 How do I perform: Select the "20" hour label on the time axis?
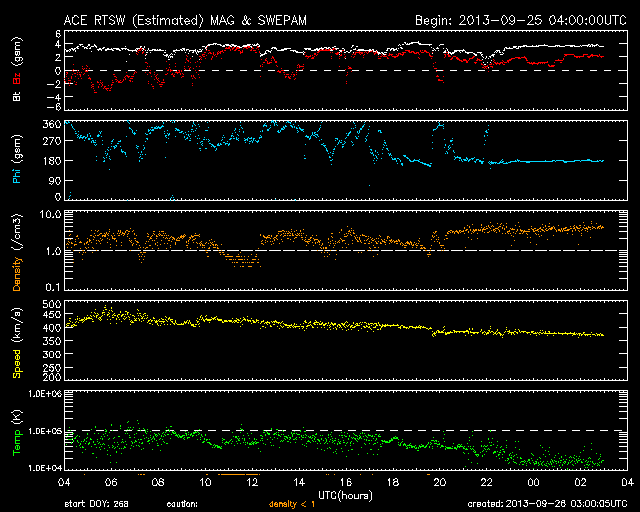click(x=440, y=483)
